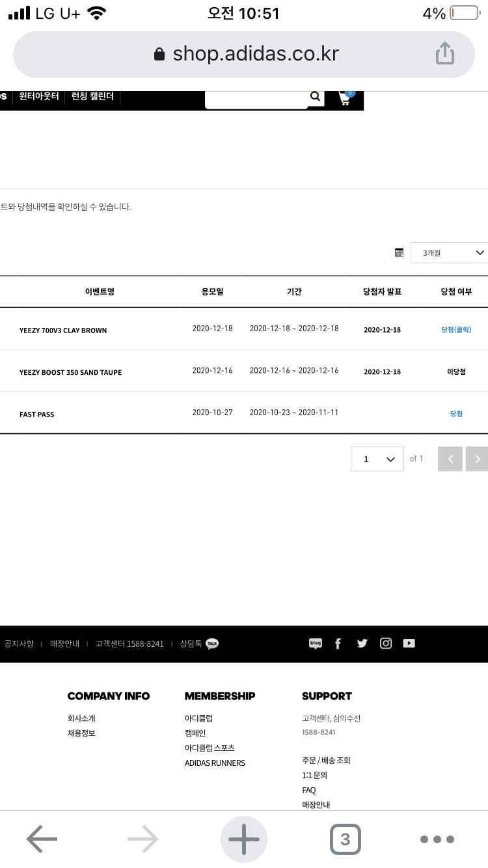Open the 3개월 period dropdown
The height and width of the screenshot is (868, 488).
tap(449, 252)
